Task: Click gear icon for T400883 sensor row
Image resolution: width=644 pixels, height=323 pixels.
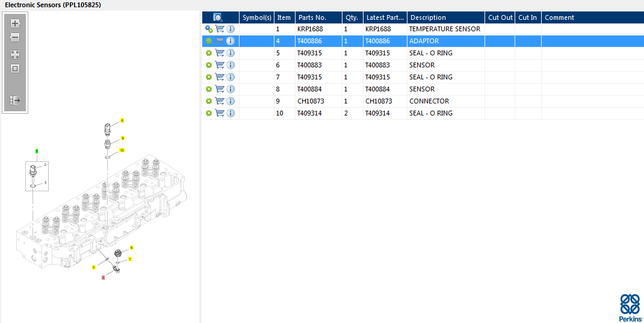Action: [x=209, y=65]
